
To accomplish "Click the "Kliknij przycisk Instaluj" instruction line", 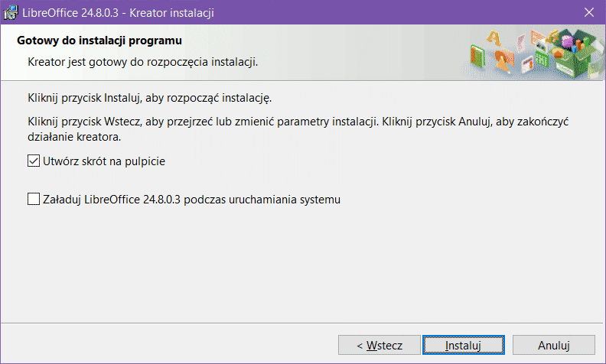I will click(149, 99).
